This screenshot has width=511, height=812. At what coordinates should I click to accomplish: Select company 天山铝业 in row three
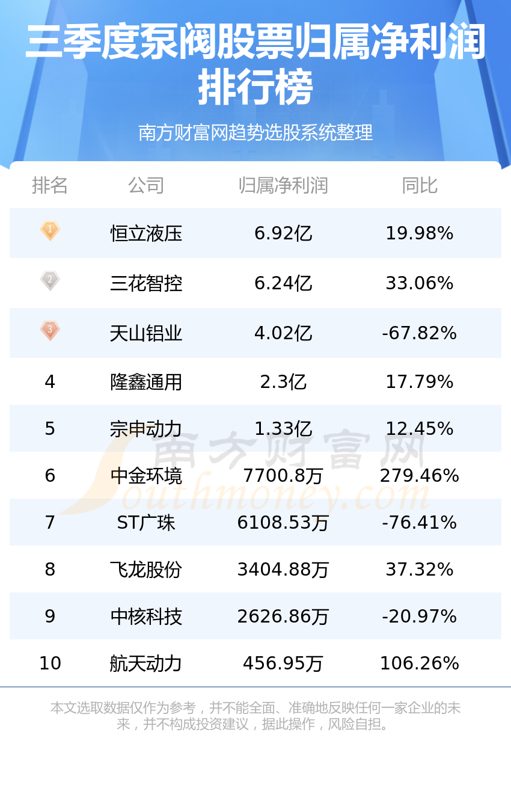click(146, 333)
